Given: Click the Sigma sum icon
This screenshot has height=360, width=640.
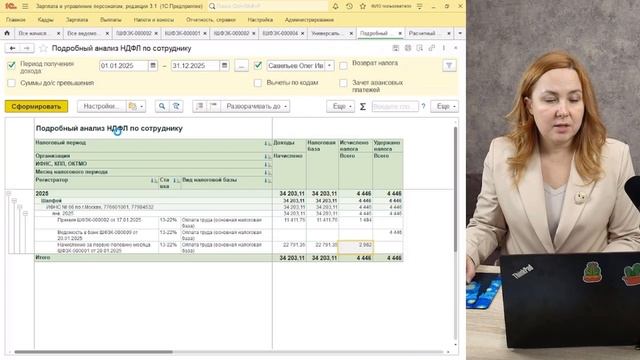Looking at the screenshot, I should (362, 107).
